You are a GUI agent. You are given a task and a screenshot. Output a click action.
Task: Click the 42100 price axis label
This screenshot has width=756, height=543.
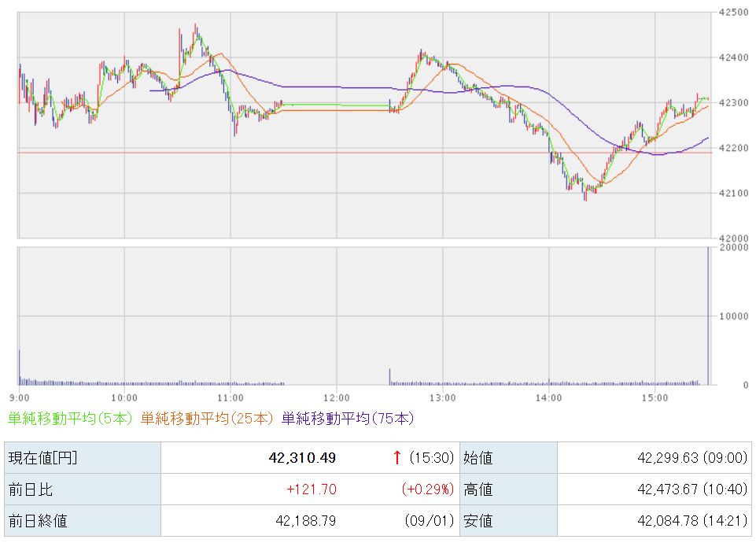click(733, 193)
